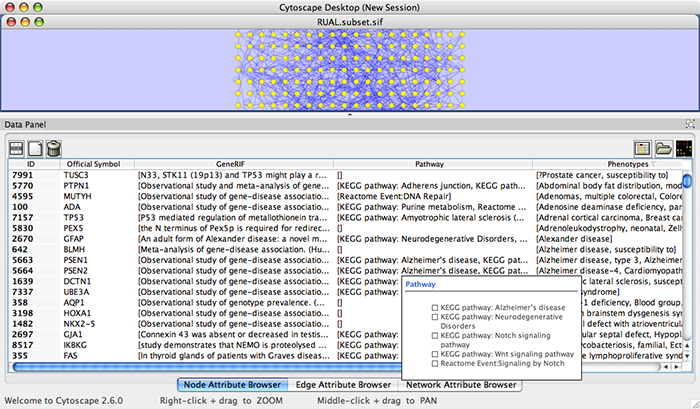Click the Create New Attribute icon
The width and height of the screenshot is (700, 409).
pyautogui.click(x=36, y=148)
